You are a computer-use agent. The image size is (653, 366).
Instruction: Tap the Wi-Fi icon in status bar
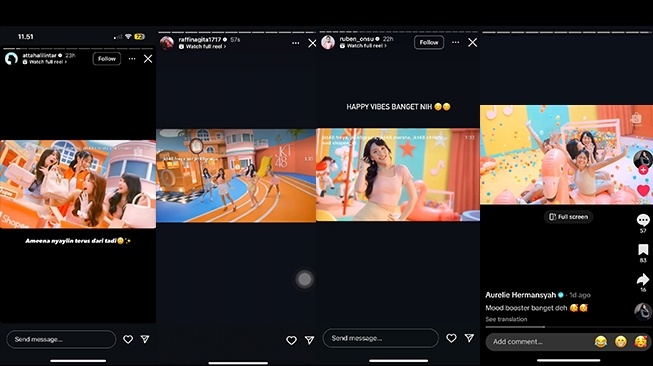click(128, 37)
